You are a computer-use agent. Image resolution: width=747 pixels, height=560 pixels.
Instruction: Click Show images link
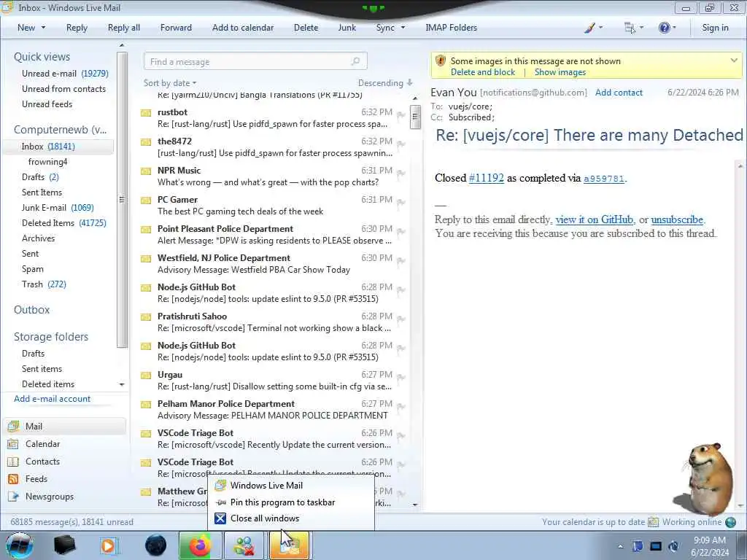560,72
